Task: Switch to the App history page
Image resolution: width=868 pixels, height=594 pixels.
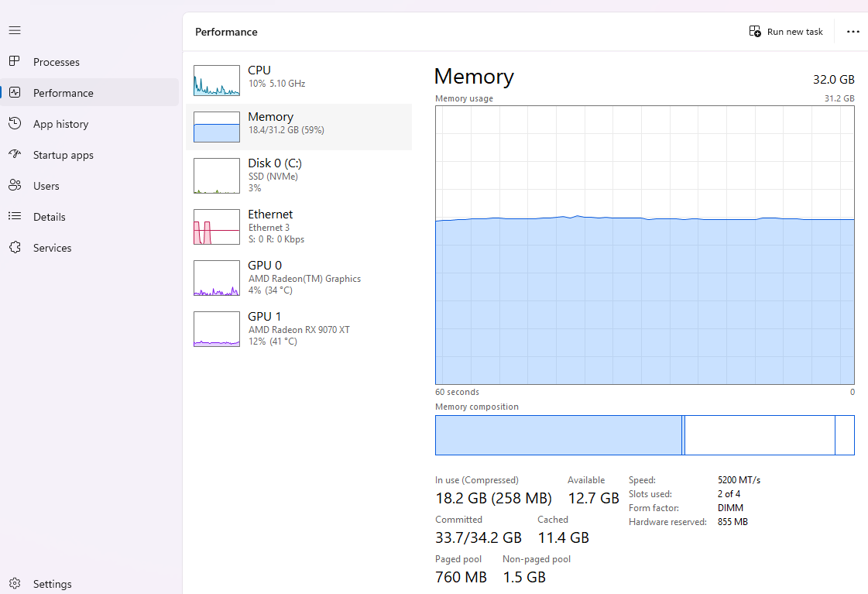Action: click(60, 124)
